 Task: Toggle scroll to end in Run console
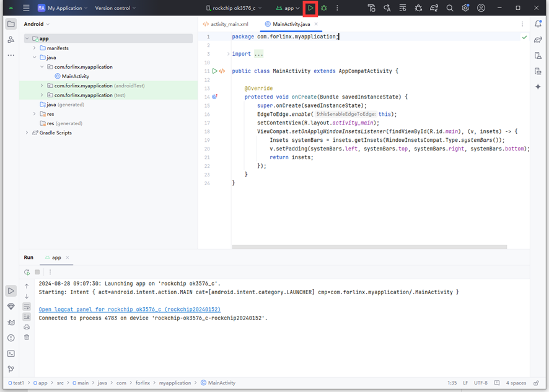pos(27,316)
